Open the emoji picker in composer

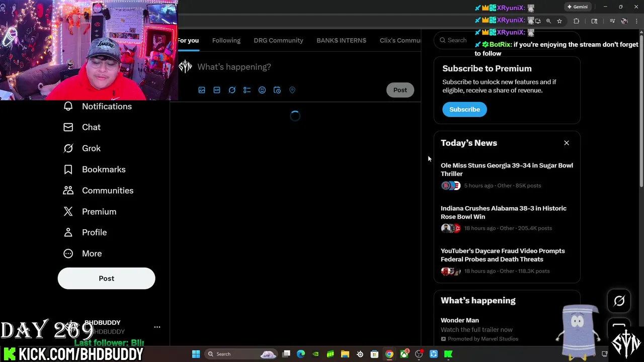(x=262, y=90)
